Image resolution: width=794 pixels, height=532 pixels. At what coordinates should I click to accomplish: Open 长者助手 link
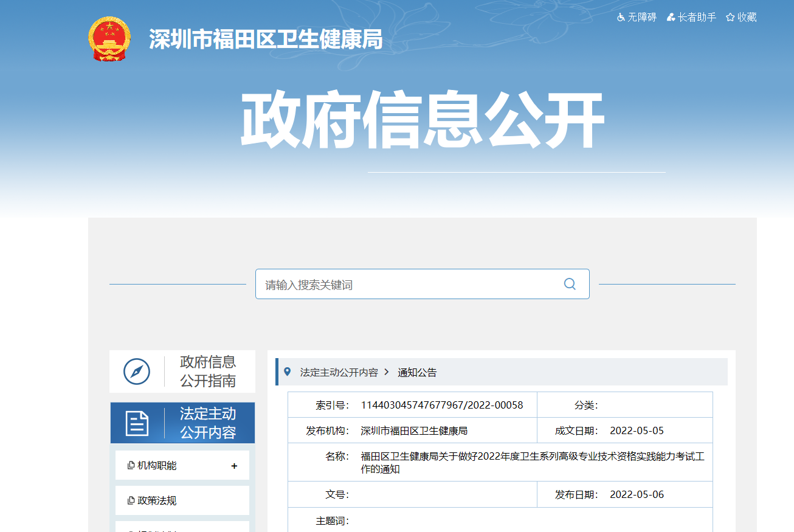(x=697, y=18)
